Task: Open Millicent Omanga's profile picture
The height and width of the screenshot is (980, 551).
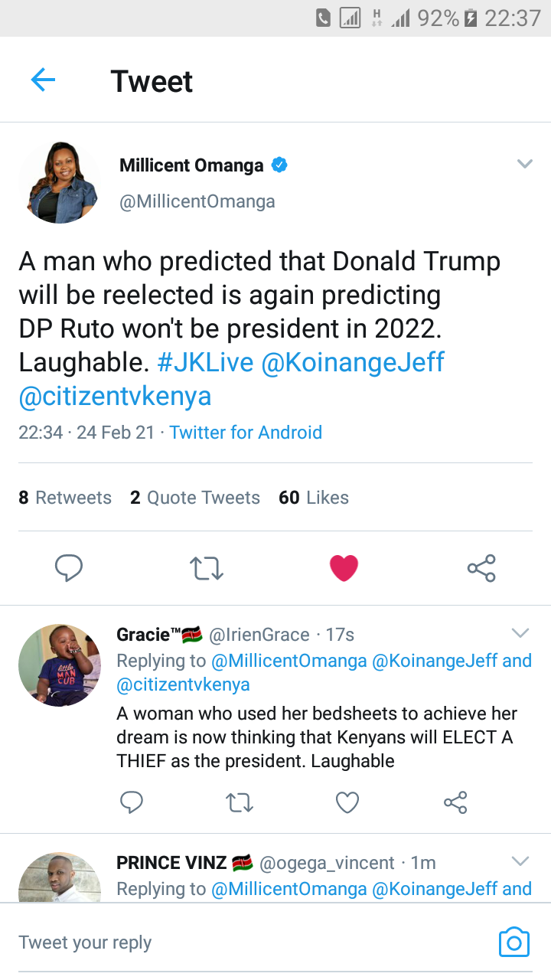Action: pyautogui.click(x=60, y=182)
